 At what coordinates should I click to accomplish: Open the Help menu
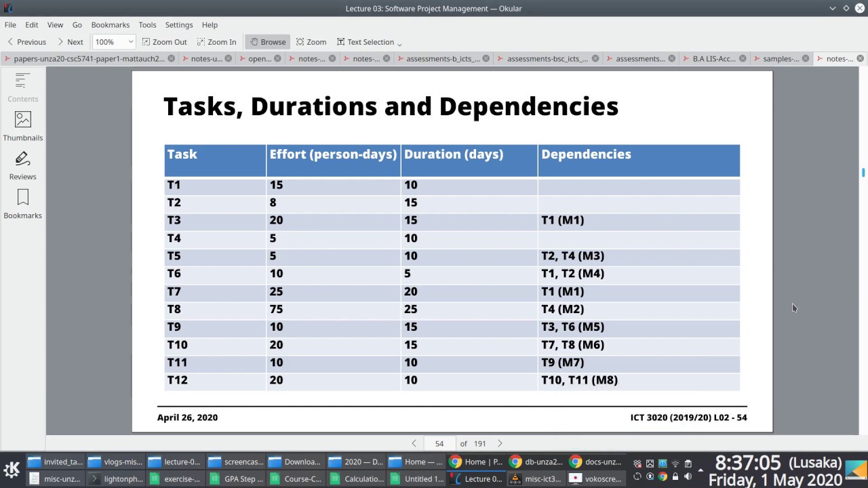[x=210, y=24]
